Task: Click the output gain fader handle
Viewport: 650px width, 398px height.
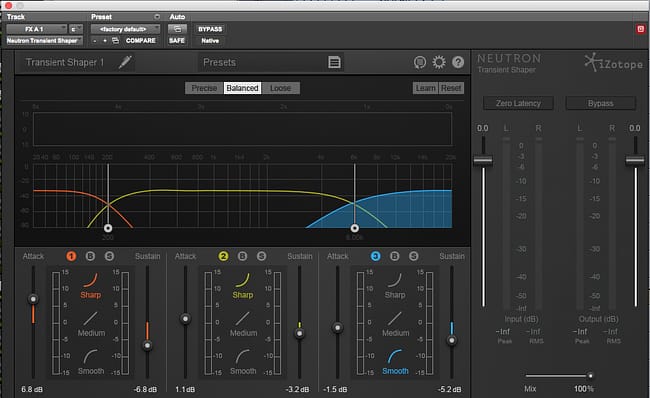Action: (635, 160)
